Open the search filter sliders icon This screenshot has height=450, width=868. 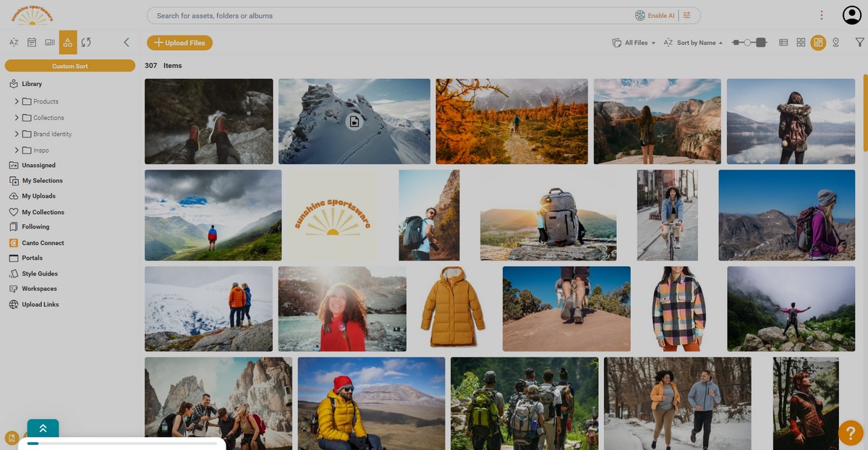pyautogui.click(x=687, y=15)
